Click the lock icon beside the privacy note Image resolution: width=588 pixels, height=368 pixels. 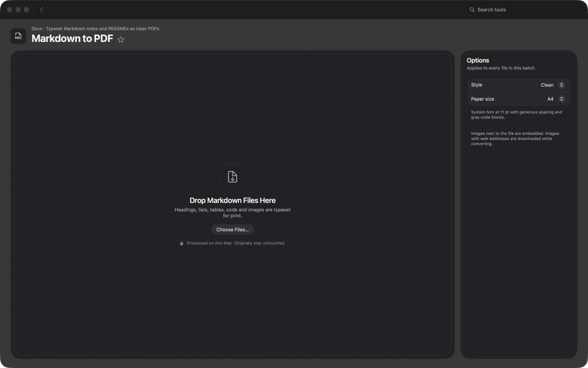pos(182,243)
